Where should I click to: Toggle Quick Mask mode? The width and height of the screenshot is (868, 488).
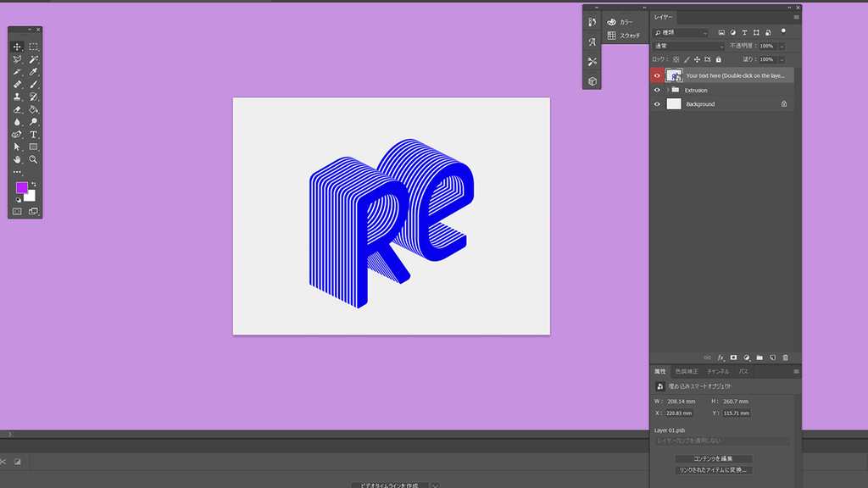click(17, 211)
